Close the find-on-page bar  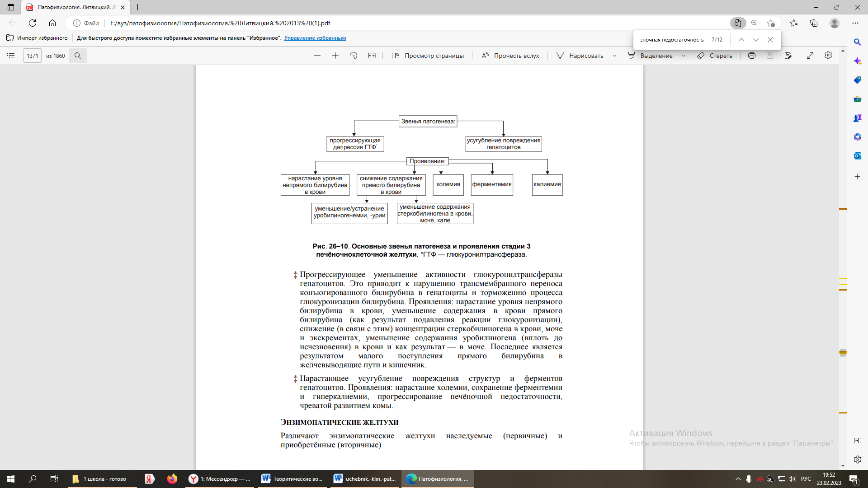point(770,40)
